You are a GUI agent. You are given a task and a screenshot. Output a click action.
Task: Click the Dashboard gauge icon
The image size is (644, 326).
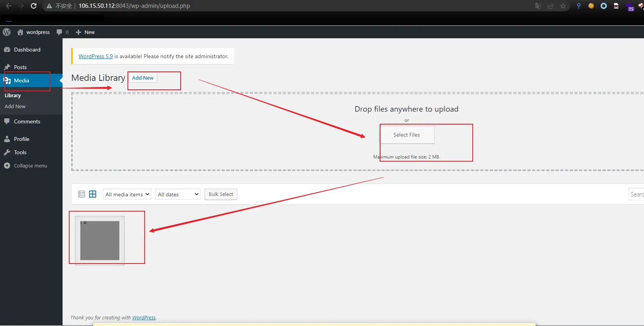(x=7, y=50)
